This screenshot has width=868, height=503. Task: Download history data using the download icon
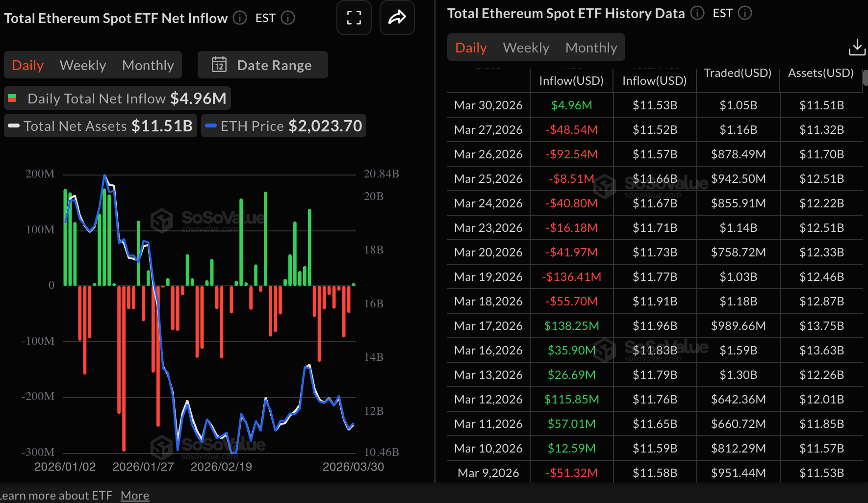(x=857, y=48)
